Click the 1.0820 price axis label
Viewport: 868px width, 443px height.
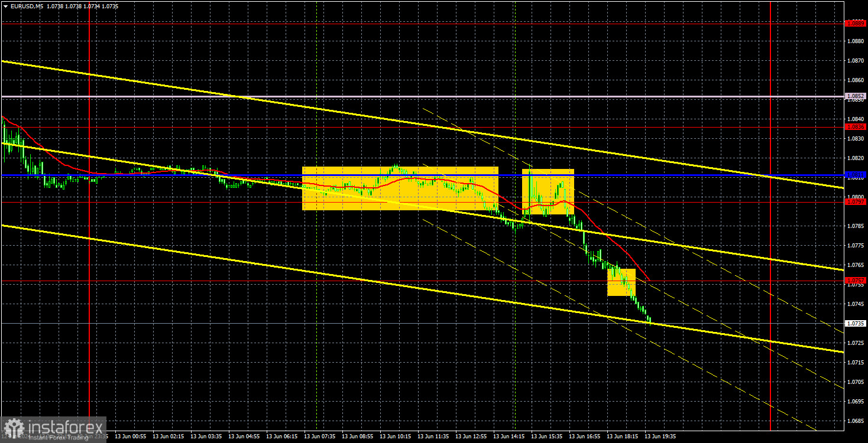pyautogui.click(x=856, y=158)
